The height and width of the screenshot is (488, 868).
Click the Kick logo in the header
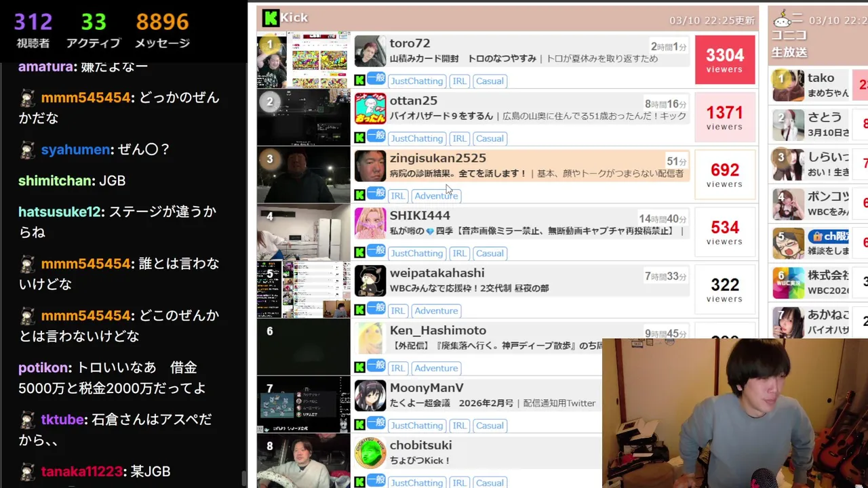click(271, 18)
